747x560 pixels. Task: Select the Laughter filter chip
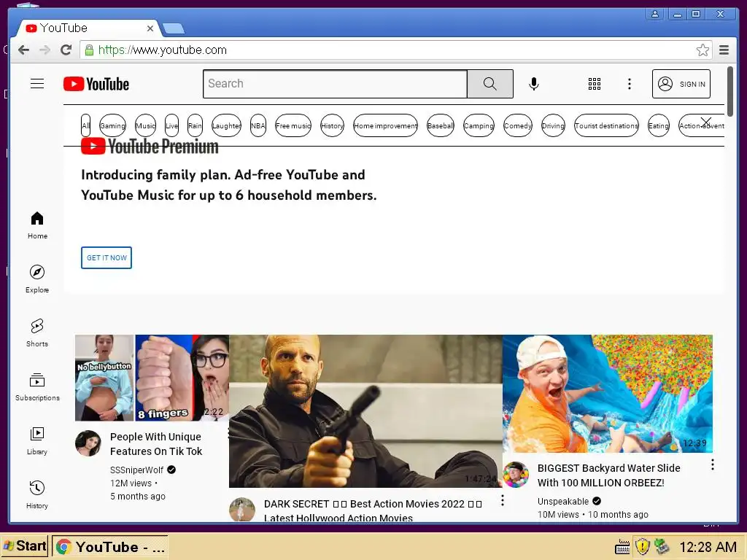coord(226,125)
